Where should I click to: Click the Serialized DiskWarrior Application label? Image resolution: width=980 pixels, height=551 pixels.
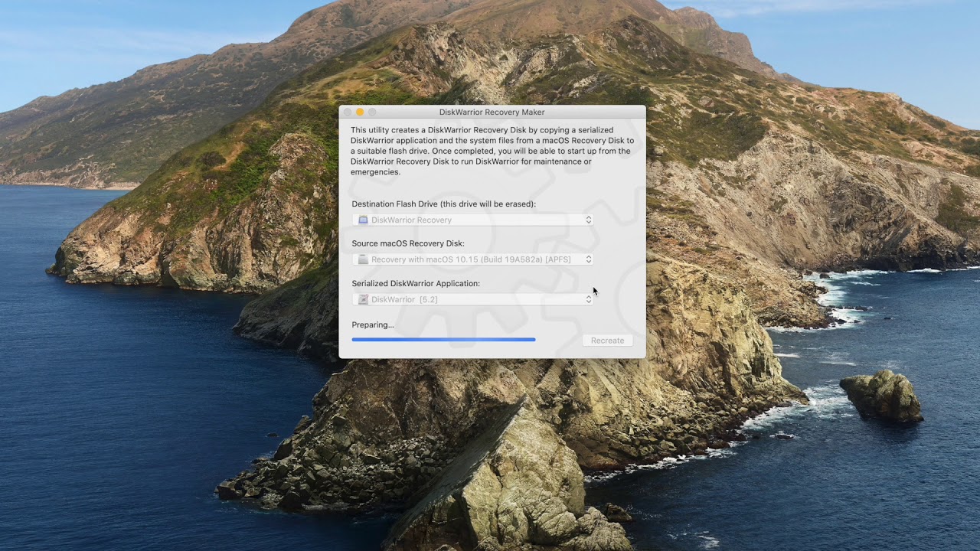(x=416, y=283)
